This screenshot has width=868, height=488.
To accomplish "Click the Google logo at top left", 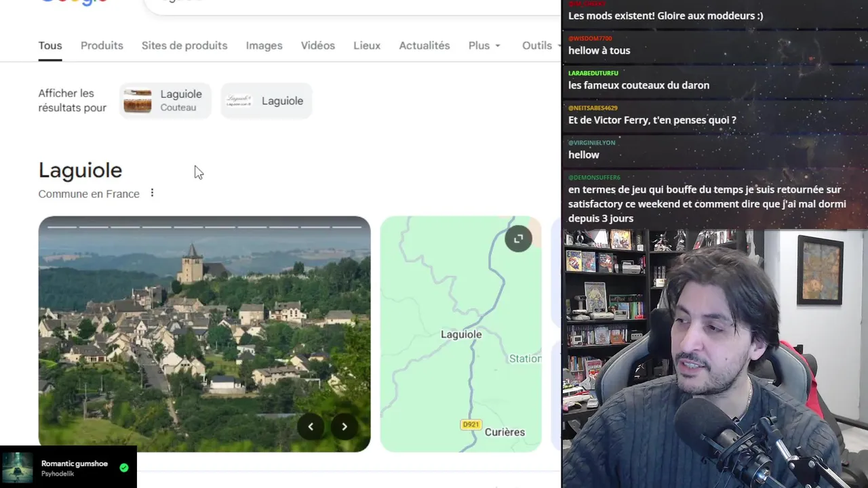I will pos(73,2).
